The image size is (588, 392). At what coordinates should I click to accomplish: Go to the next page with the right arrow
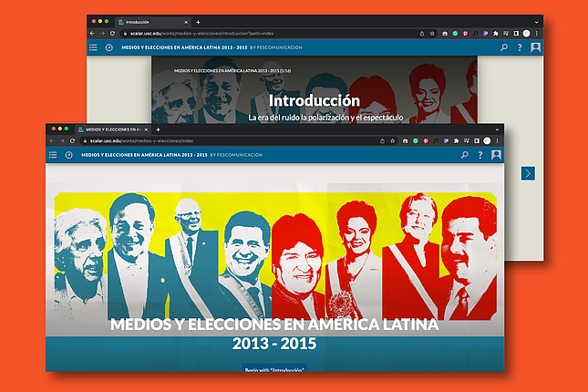528,173
